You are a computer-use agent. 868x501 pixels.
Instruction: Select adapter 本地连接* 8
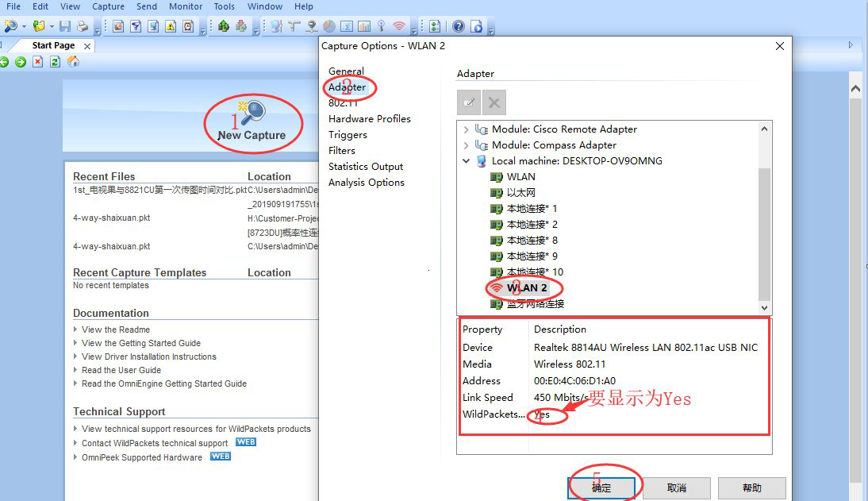[x=532, y=241]
